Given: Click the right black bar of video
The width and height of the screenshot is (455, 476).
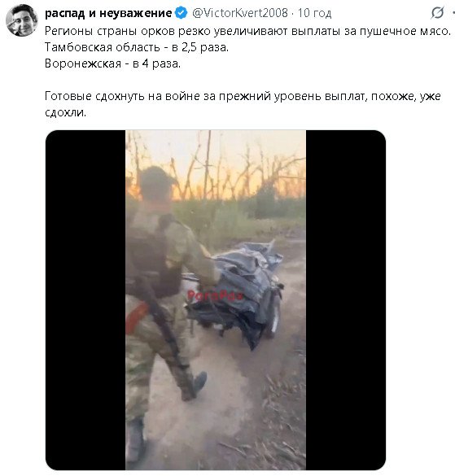Looking at the screenshot, I should pos(346,300).
